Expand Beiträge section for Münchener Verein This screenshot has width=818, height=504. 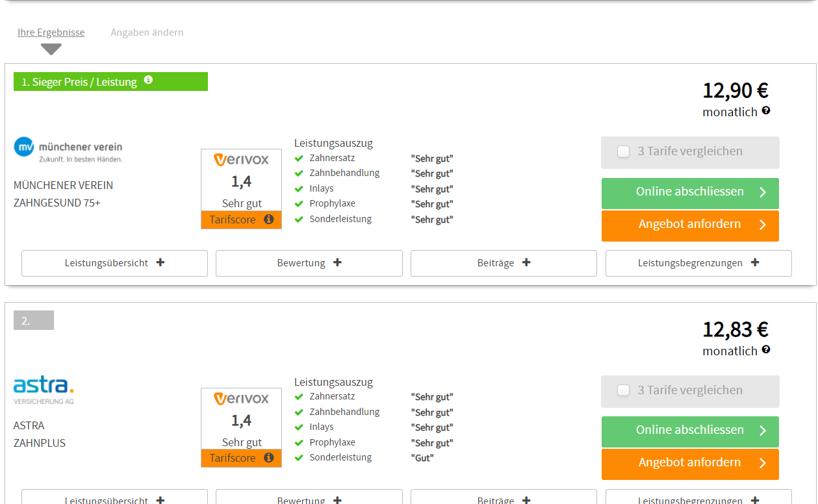[504, 263]
